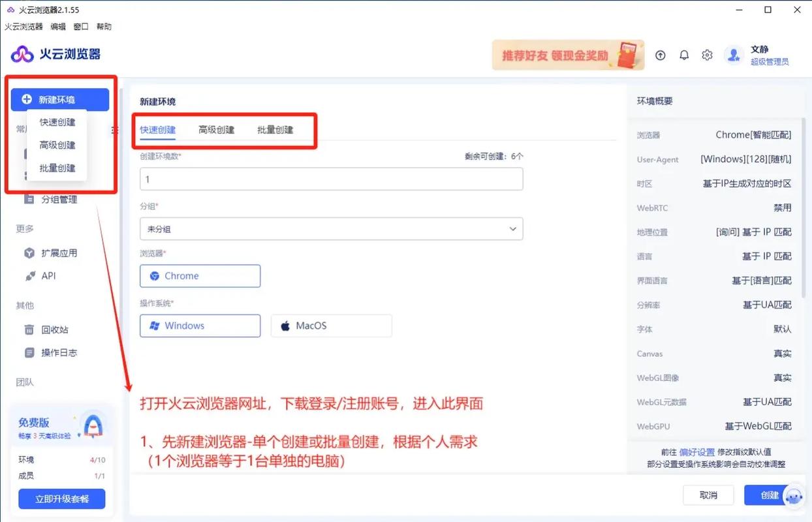Open the chat assistant bubble bottom right
Screen dimensions: 812x522
(x=795, y=497)
